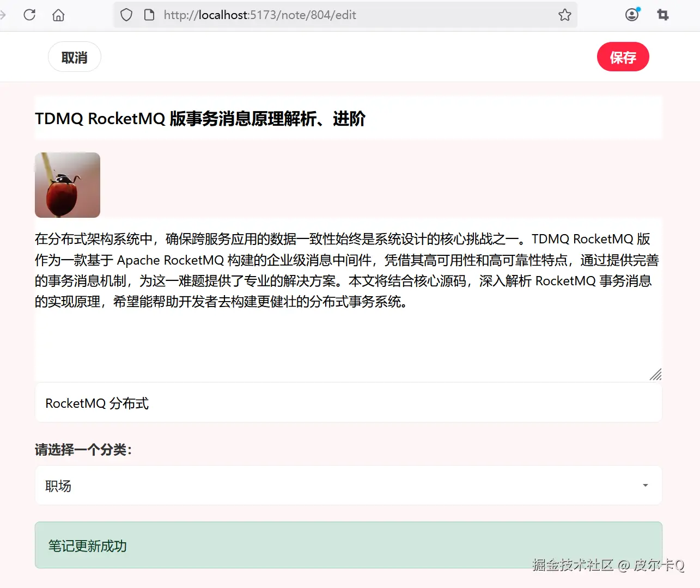
Task: Click the forward navigation arrow
Action: [3, 15]
